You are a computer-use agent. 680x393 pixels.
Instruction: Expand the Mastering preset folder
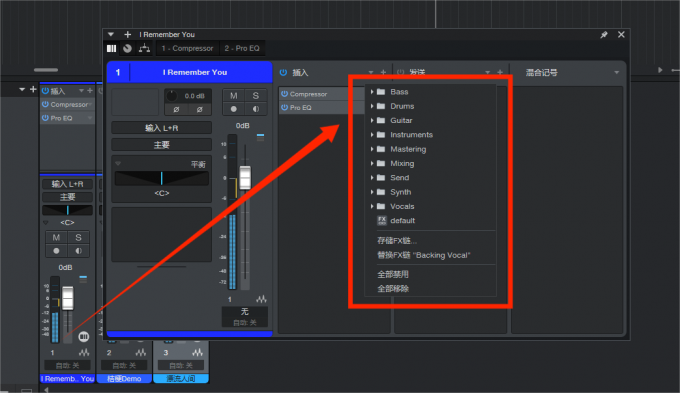tap(372, 149)
